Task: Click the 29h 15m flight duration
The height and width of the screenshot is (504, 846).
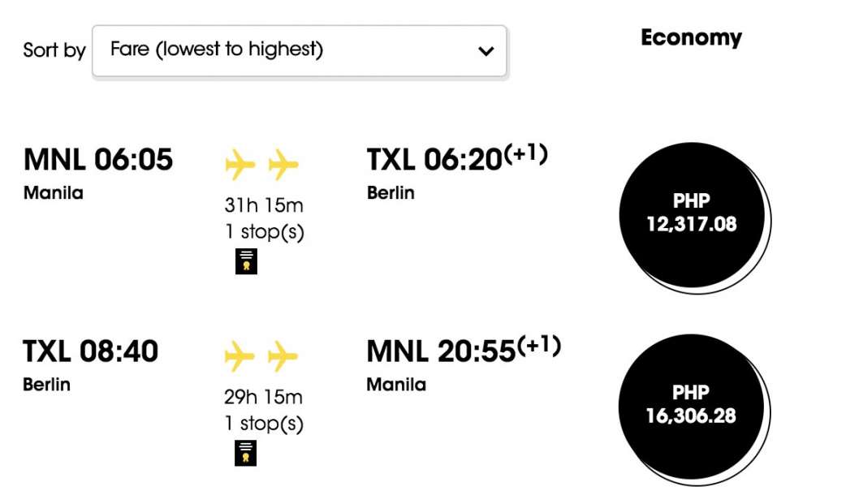Action: point(264,398)
